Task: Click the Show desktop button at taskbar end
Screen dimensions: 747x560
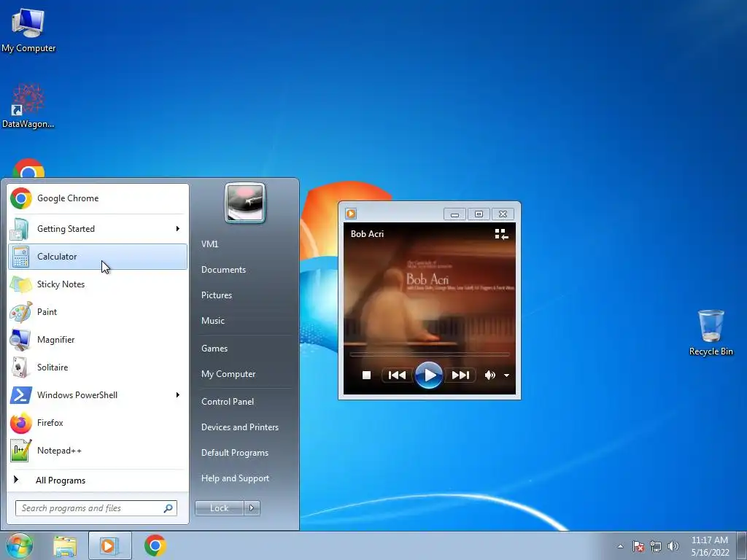Action: tap(742, 545)
